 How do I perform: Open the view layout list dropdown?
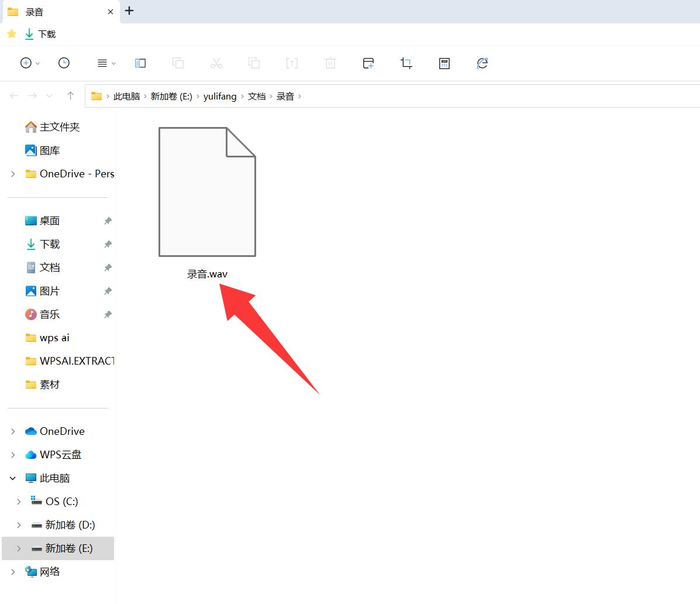(106, 63)
